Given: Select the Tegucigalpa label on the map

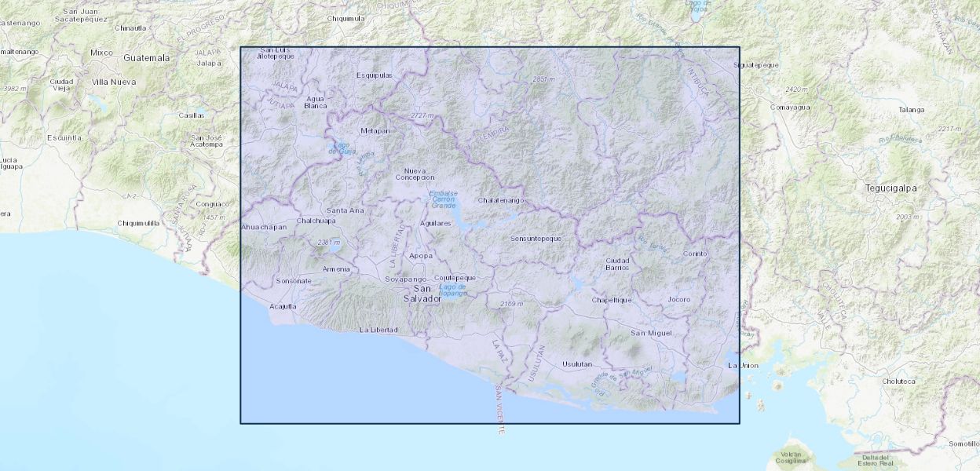Looking at the screenshot, I should pyautogui.click(x=890, y=188).
